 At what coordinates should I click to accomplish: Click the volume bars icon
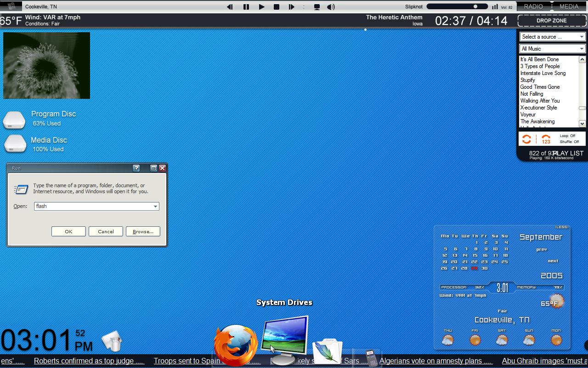point(495,7)
